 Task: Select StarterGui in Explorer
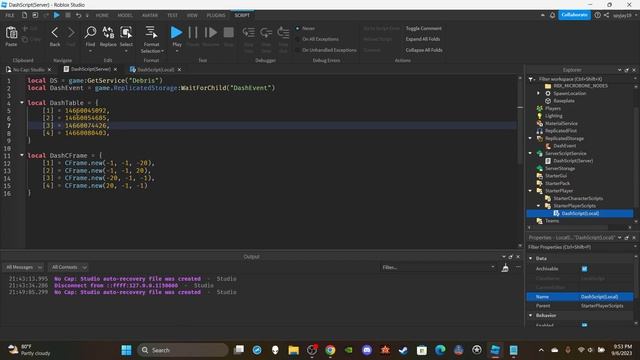[x=556, y=176]
